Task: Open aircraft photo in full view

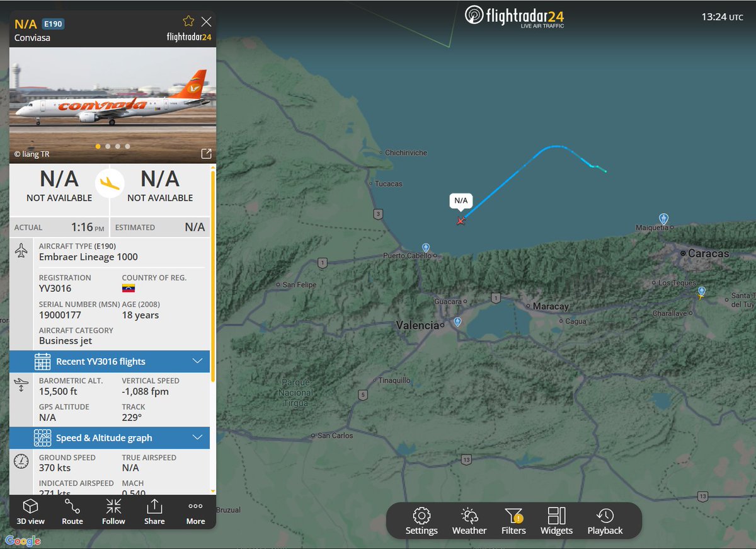Action: [x=205, y=153]
